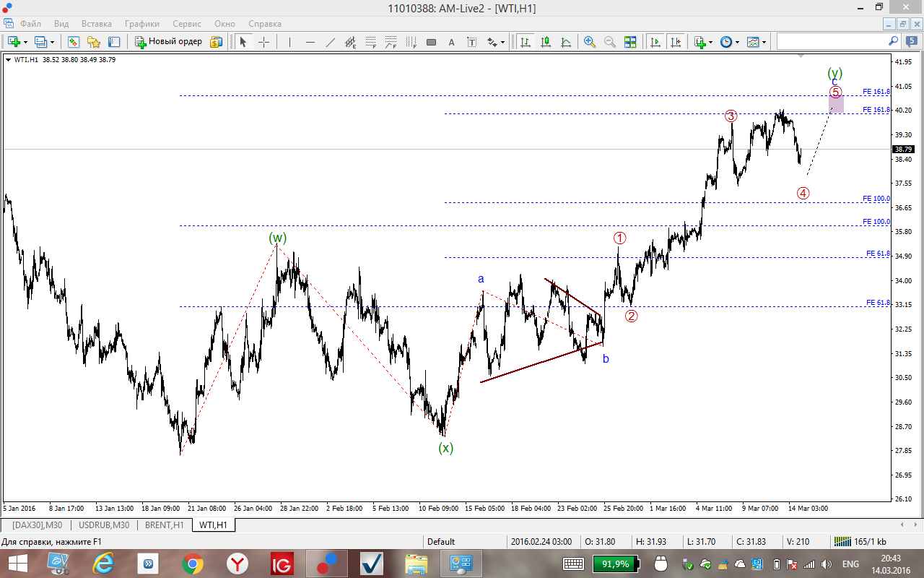Select the Text (A) tool
The image size is (924, 578).
tap(452, 42)
